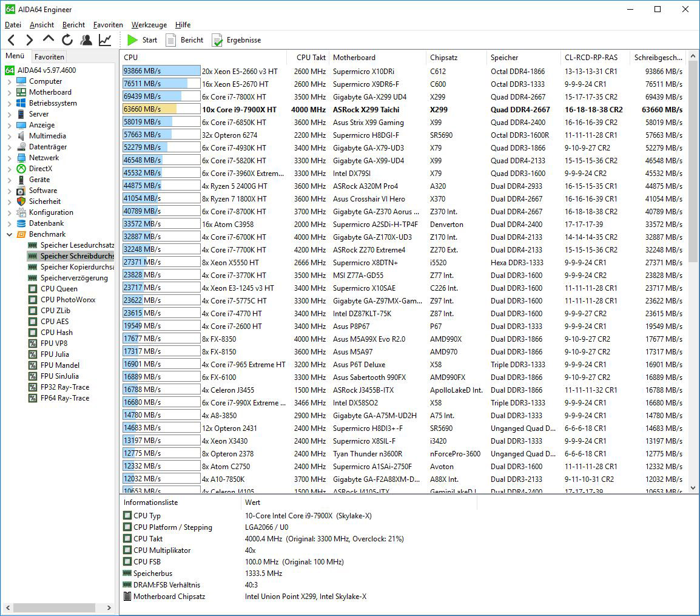Open the Bericht menu in menu bar
This screenshot has width=700, height=616.
coord(73,25)
